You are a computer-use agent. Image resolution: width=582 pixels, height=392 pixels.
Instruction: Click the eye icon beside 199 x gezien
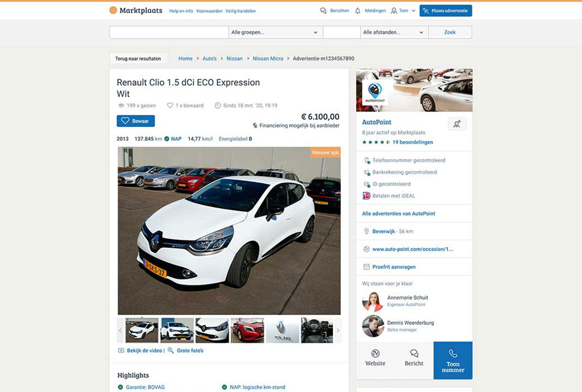click(121, 105)
